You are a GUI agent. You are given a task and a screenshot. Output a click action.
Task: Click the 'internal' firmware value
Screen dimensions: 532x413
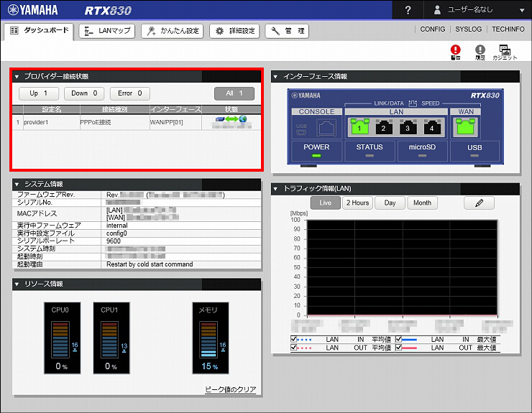coord(117,226)
